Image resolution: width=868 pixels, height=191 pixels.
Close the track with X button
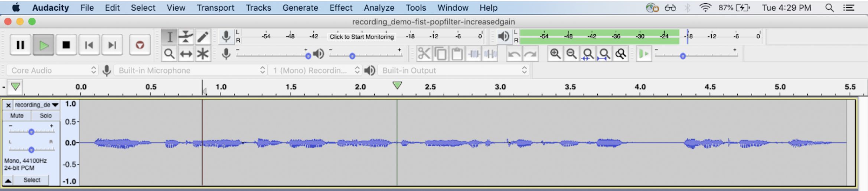(x=8, y=105)
